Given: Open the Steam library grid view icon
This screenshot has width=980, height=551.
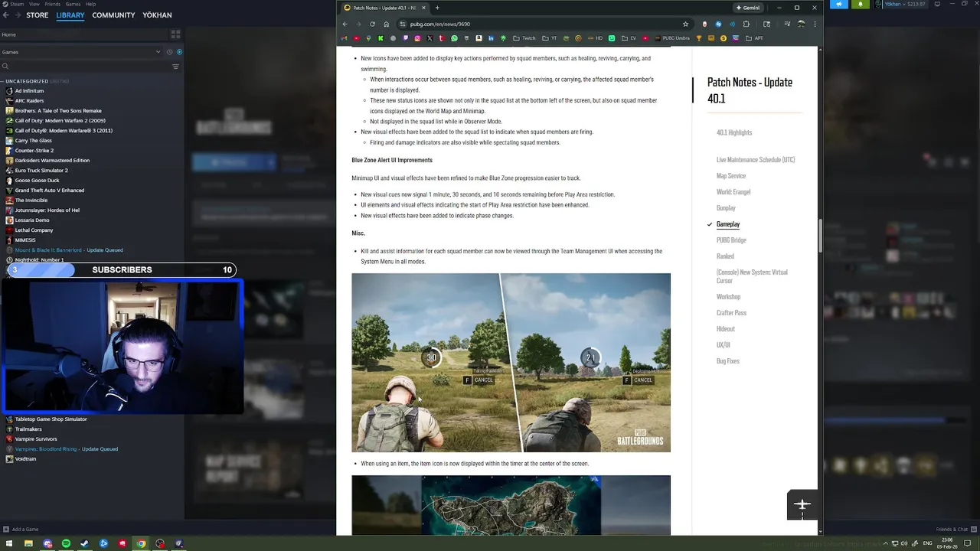Looking at the screenshot, I should 175,34.
